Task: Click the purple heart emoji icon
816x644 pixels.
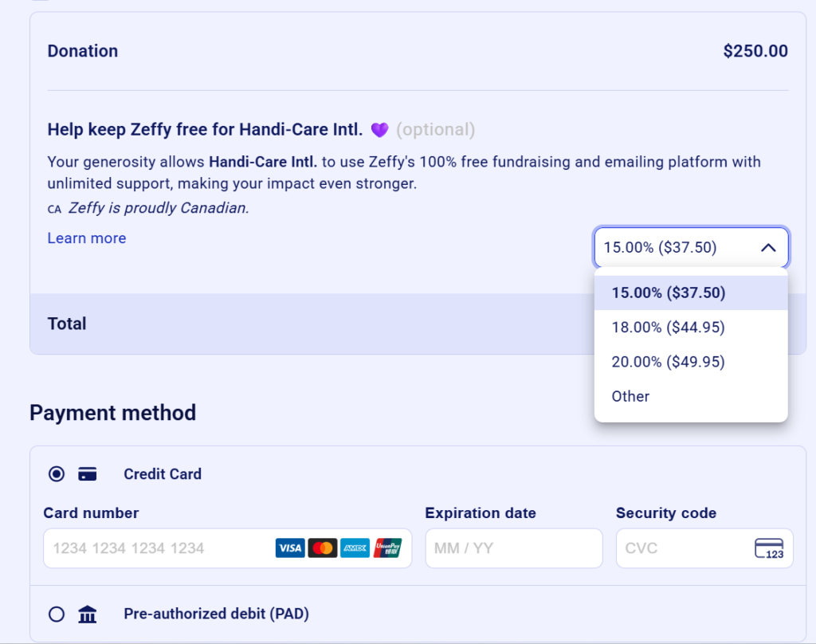Action: (379, 129)
